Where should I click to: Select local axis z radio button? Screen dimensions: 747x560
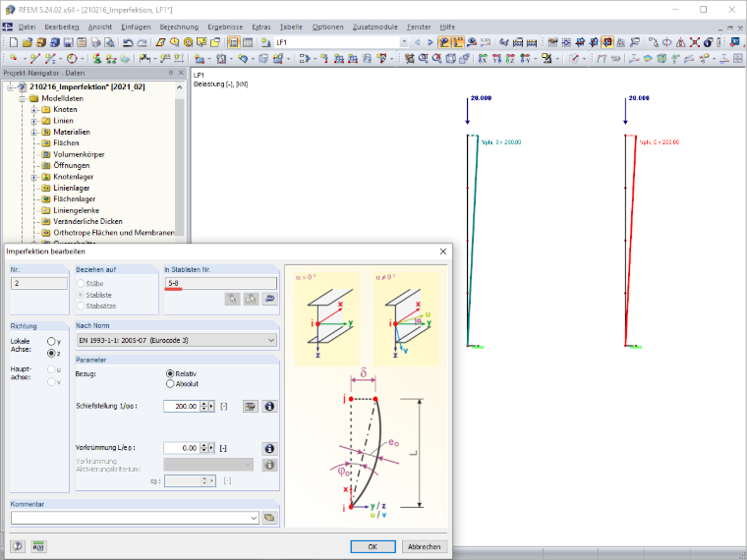51,354
